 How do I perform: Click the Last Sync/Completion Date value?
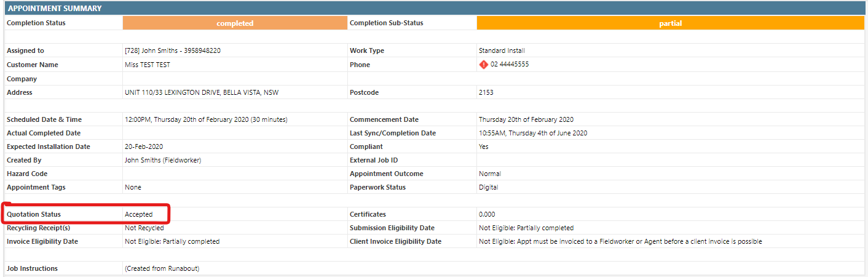tap(532, 133)
